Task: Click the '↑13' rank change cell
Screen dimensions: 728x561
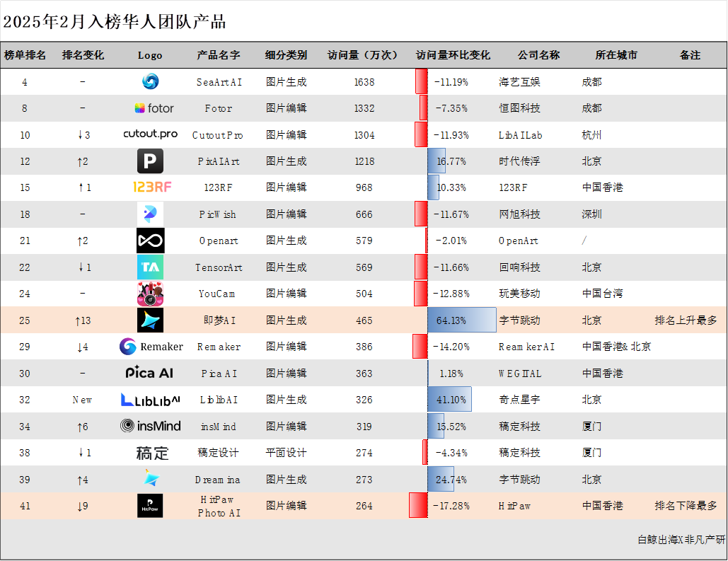Action: (83, 320)
